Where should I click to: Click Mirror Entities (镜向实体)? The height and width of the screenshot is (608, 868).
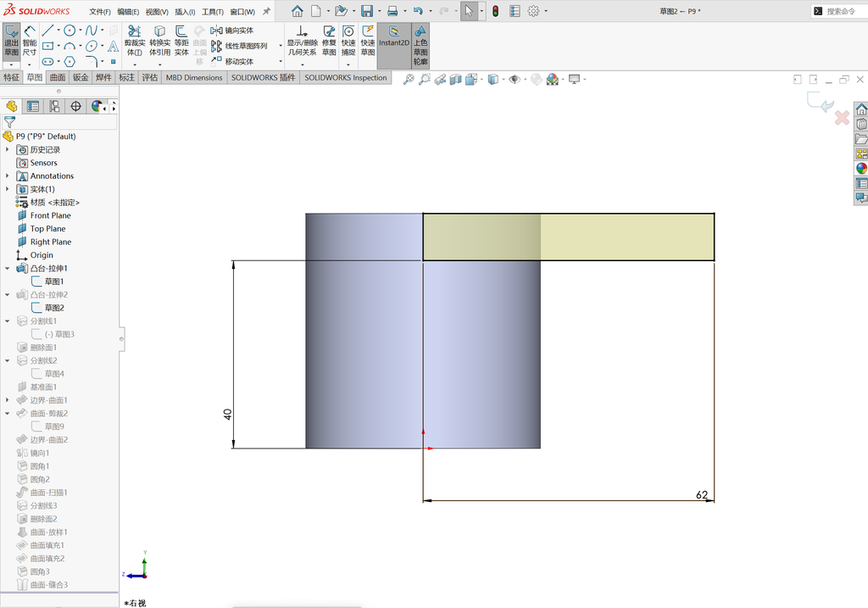(232, 31)
